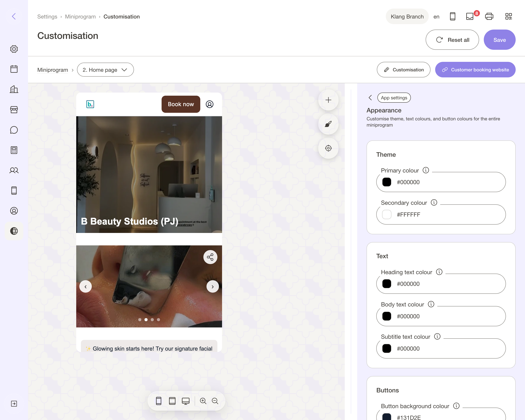
Task: Open the inbox with 8 notifications
Action: (470, 16)
